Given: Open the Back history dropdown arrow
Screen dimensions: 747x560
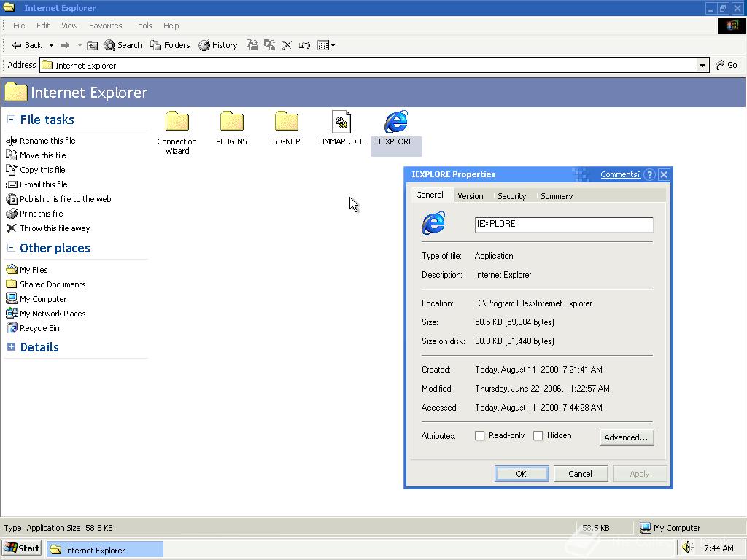Looking at the screenshot, I should (x=51, y=45).
